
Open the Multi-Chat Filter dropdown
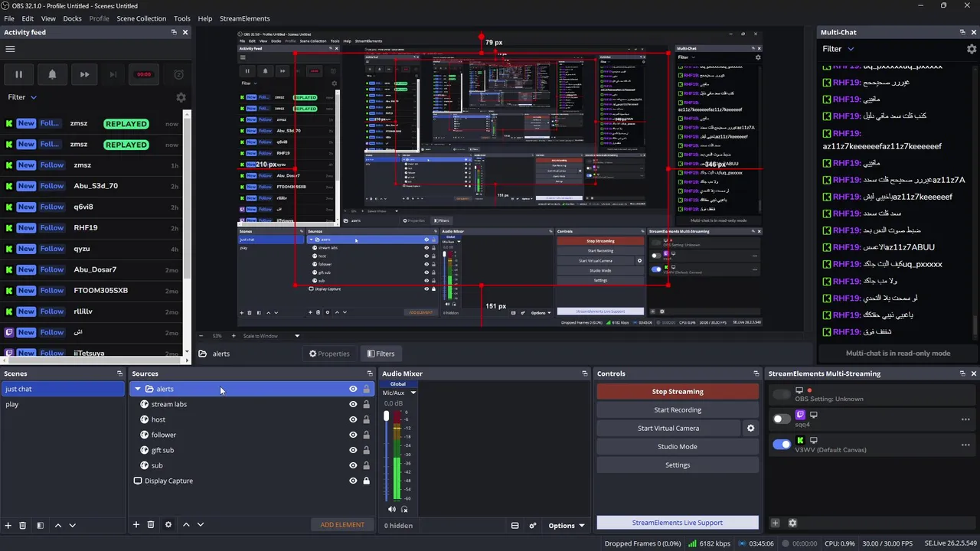pos(838,49)
